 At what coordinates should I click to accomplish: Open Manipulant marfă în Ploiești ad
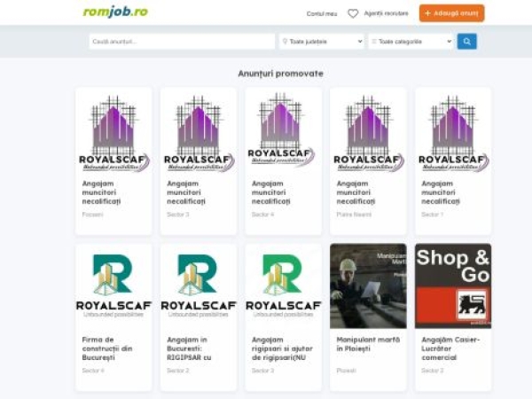(x=368, y=344)
